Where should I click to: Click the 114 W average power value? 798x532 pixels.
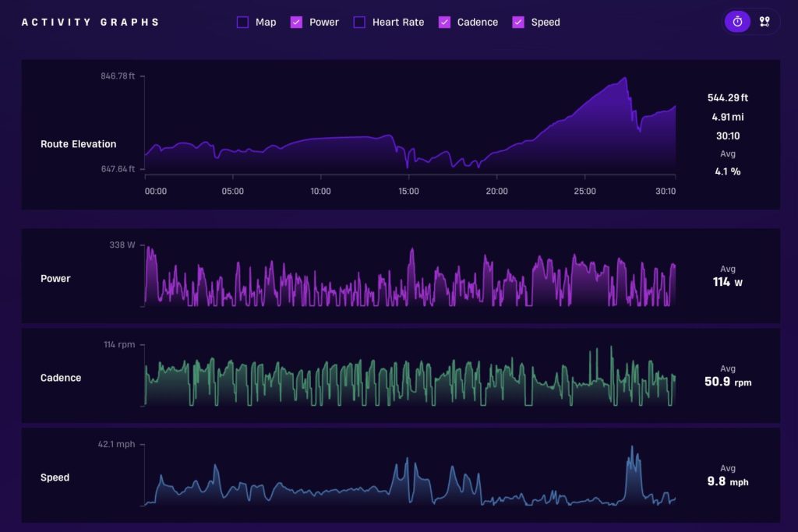coord(727,282)
